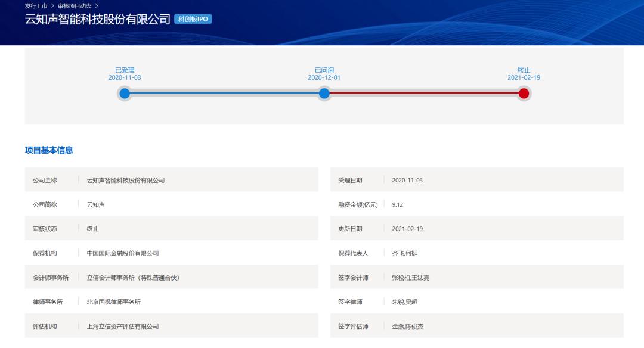Click the 保荐机构 field label
Image resolution: width=644 pixels, height=348 pixels.
tap(45, 253)
